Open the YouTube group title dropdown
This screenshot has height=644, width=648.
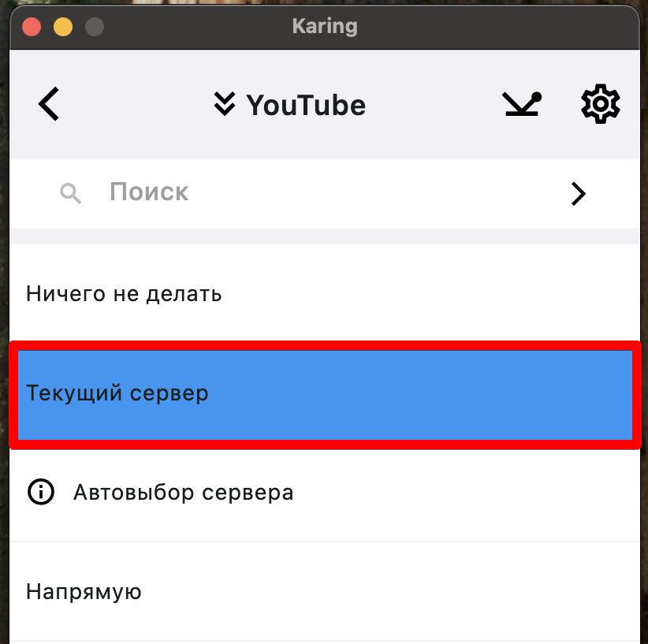coord(306,105)
